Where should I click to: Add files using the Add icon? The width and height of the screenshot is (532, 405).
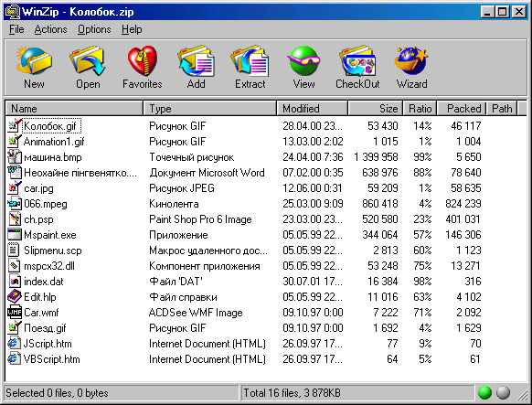(x=197, y=67)
